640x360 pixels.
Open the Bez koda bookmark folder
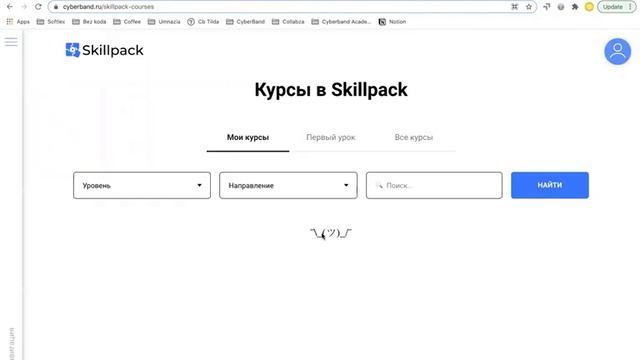pyautogui.click(x=89, y=22)
